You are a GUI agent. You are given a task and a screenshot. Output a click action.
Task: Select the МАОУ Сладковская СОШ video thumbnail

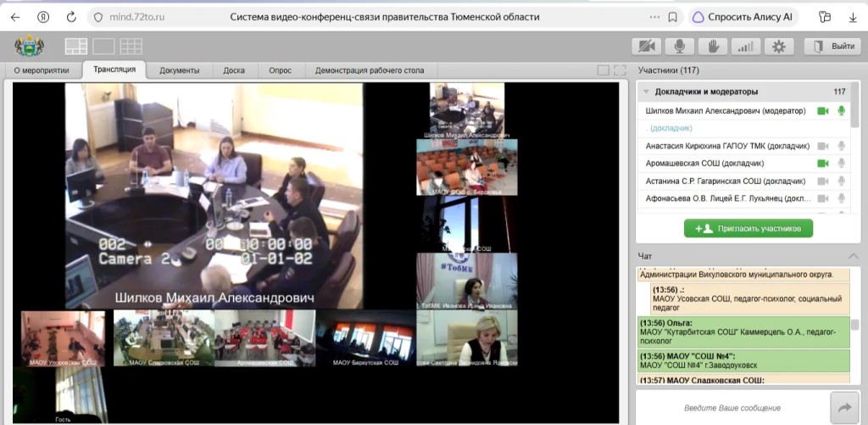164,338
